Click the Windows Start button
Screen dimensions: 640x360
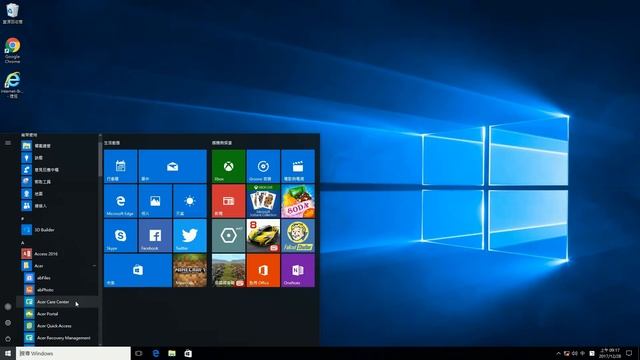(x=8, y=353)
